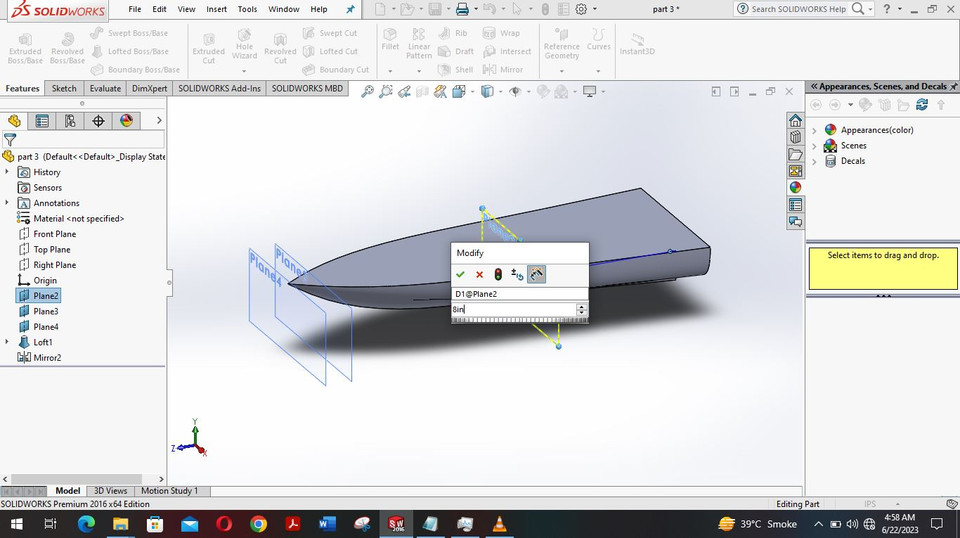
Task: Select Material not specified item
Action: click(x=78, y=219)
